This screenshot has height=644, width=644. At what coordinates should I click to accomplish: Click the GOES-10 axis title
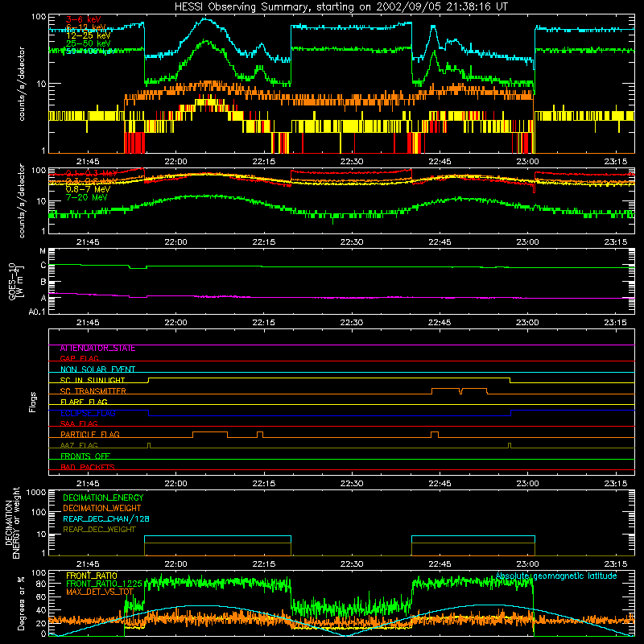(x=15, y=281)
